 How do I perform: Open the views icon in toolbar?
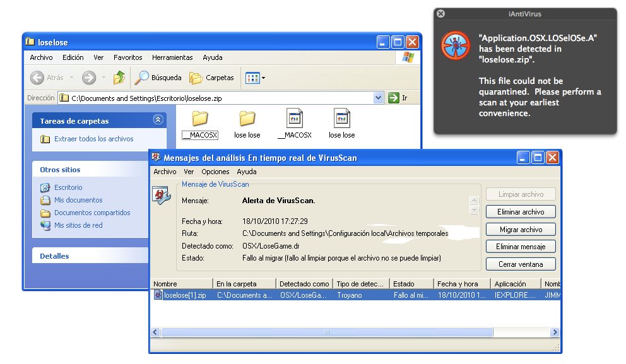point(252,78)
